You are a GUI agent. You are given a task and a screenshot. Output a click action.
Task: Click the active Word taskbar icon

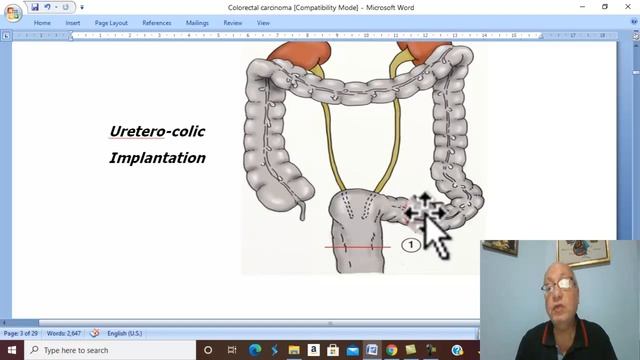372,350
